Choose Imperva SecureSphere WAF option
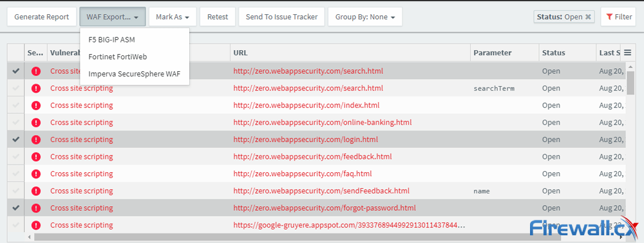 tap(135, 74)
